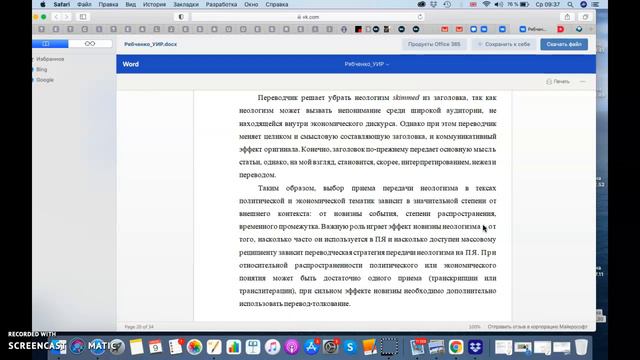This screenshot has height=360, width=640.
Task: Open Reminders in the Dock
Action: point(175,347)
